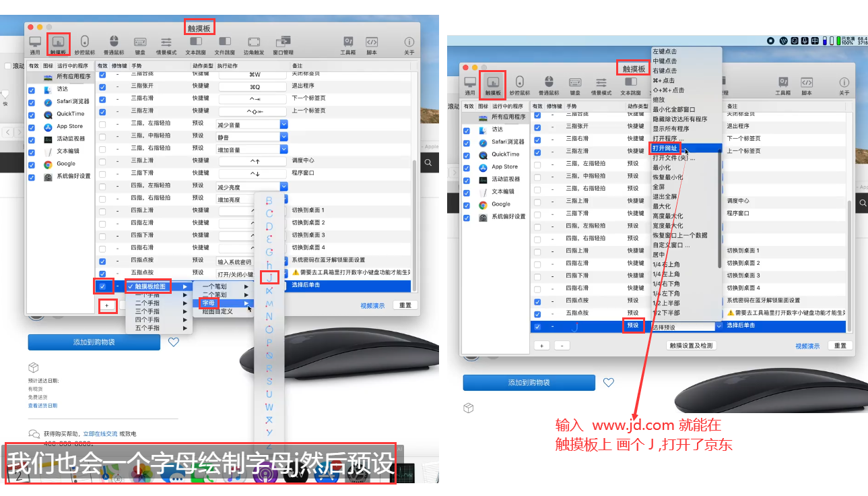The height and width of the screenshot is (496, 868).
Task: Select 普通鼠标 icon in the right window
Action: 549,86
